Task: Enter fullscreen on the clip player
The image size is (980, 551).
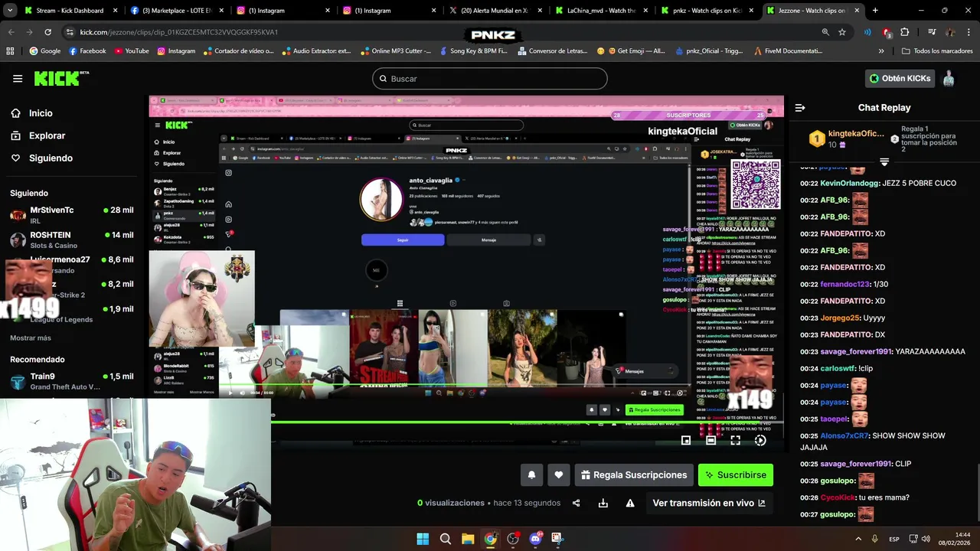Action: tap(735, 440)
